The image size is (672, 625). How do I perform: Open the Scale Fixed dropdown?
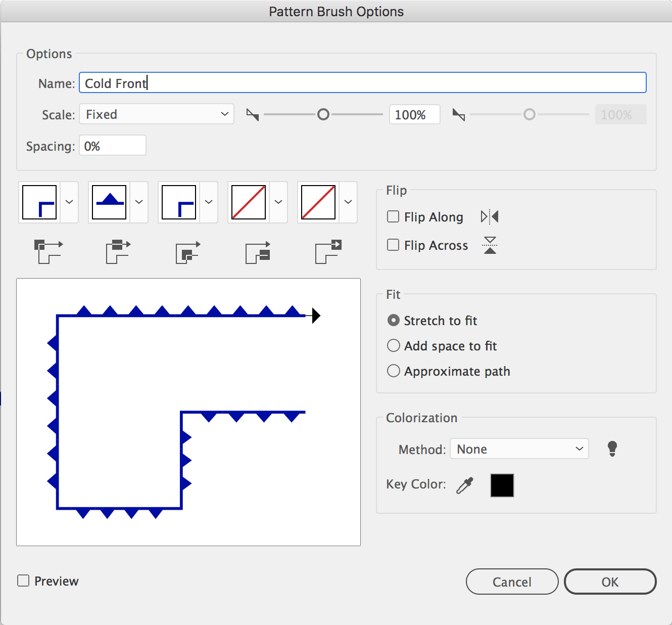pyautogui.click(x=157, y=114)
